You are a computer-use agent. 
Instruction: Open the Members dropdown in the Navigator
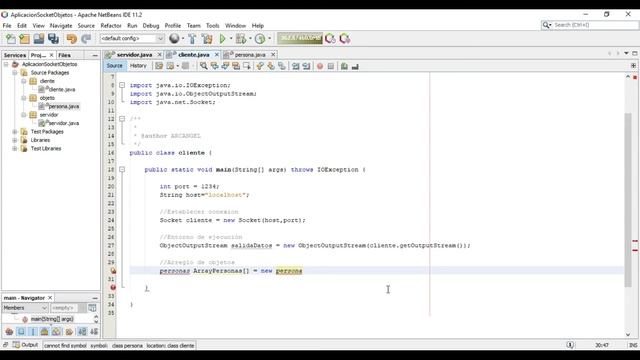pyautogui.click(x=25, y=308)
